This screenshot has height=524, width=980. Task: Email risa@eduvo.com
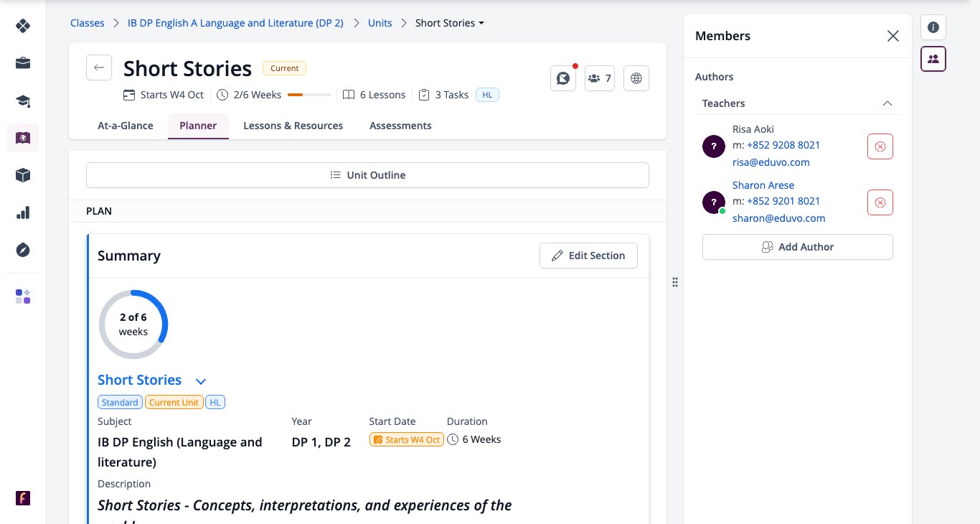click(771, 162)
